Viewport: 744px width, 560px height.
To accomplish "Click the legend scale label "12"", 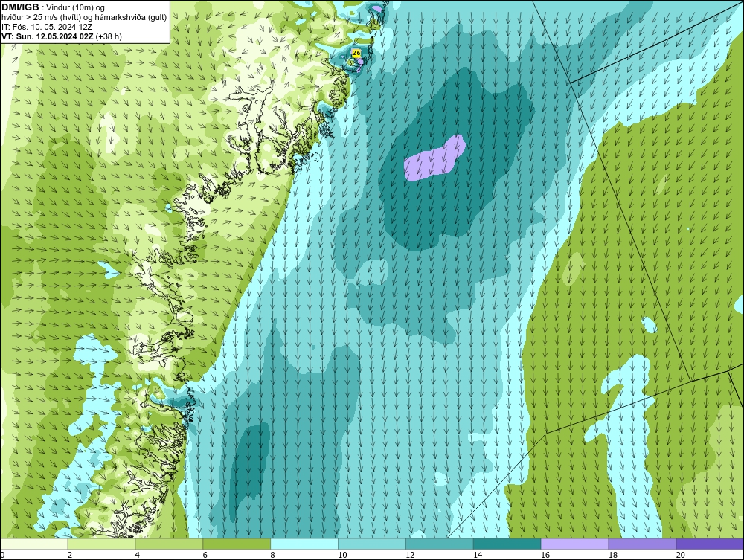I will (x=410, y=555).
